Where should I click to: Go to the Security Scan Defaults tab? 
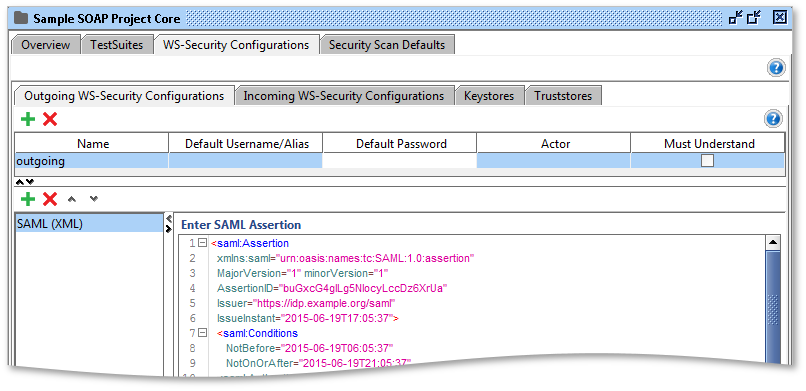(x=387, y=45)
